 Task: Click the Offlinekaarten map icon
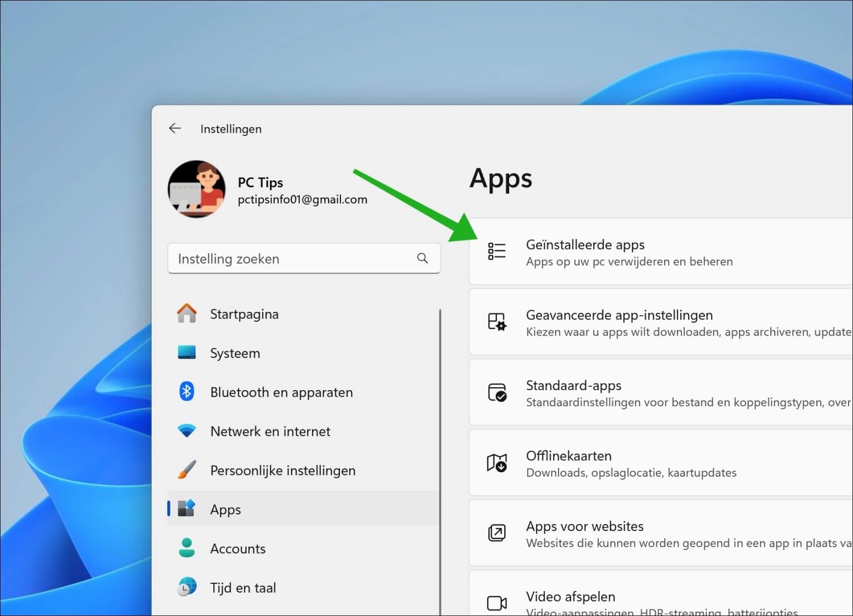[x=496, y=463]
